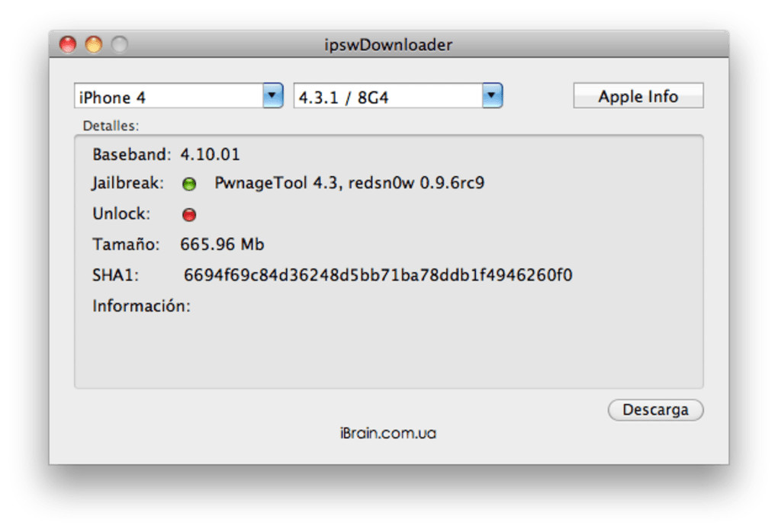
Task: Select the SHA1 hash value text
Action: pyautogui.click(x=378, y=275)
